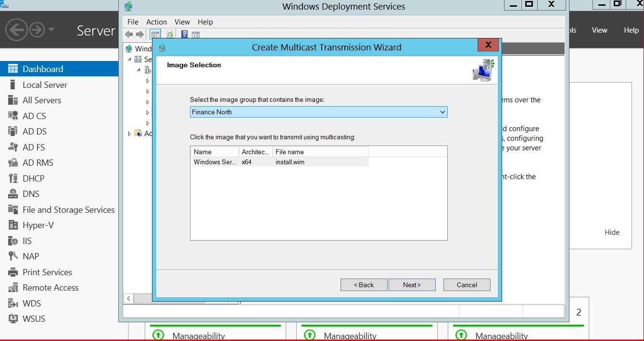Viewport: 644px width, 341px height.
Task: Click Next to continue the wizard
Action: (x=412, y=285)
